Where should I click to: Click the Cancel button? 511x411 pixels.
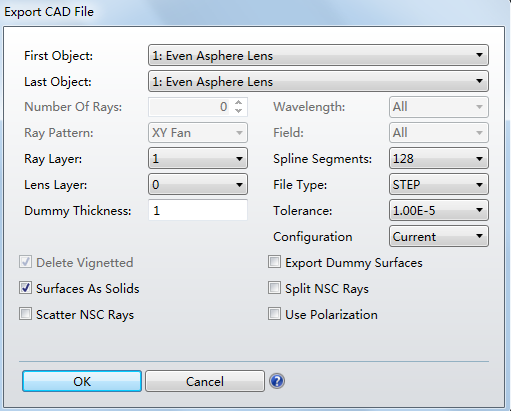click(205, 381)
